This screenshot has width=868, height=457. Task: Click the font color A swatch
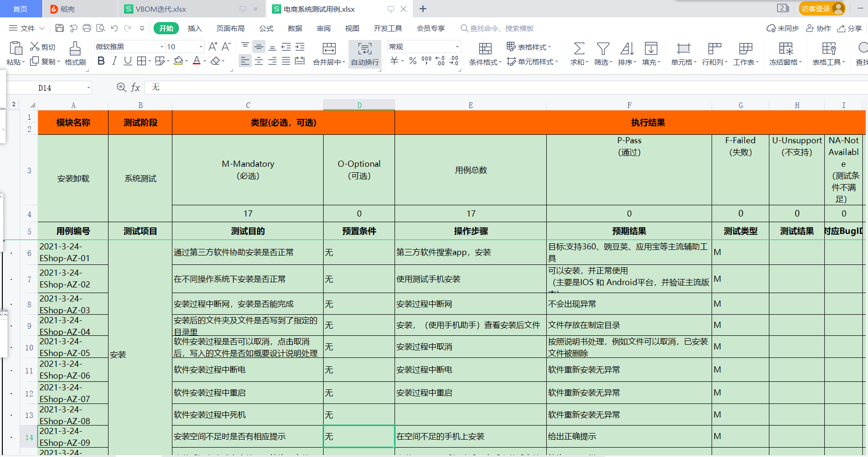point(197,61)
